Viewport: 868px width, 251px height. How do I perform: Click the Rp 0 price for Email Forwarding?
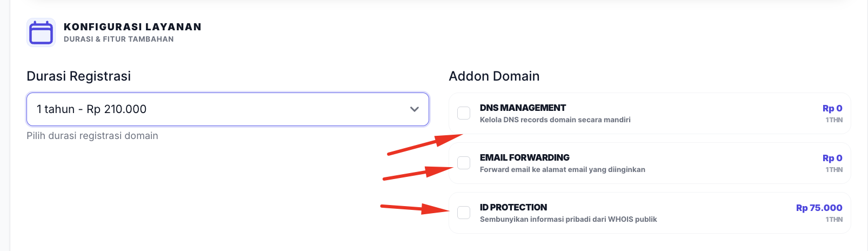click(832, 158)
